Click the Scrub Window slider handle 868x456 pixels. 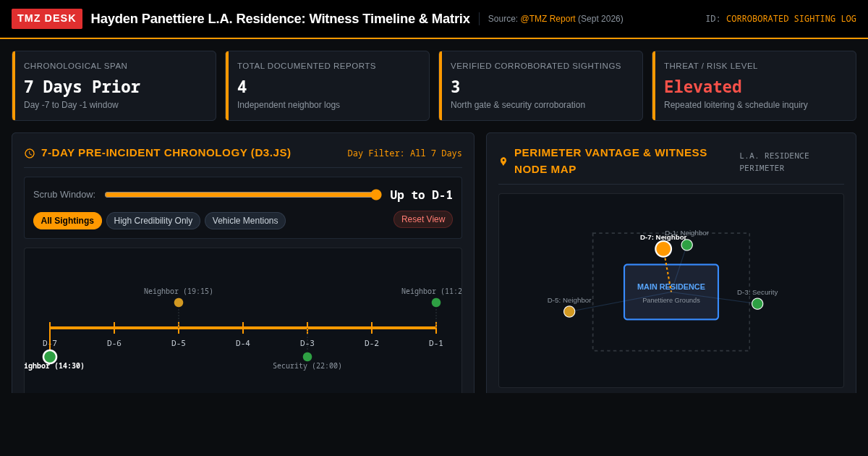(x=376, y=195)
